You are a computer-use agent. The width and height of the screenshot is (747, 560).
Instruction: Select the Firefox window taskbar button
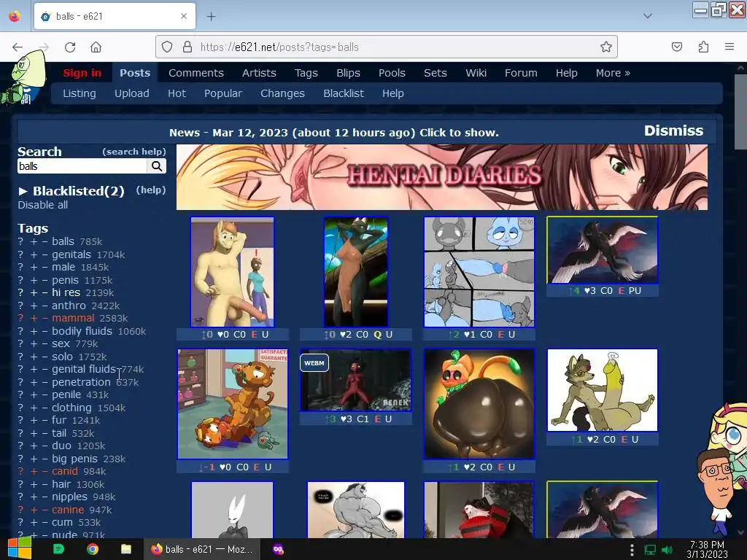click(202, 549)
